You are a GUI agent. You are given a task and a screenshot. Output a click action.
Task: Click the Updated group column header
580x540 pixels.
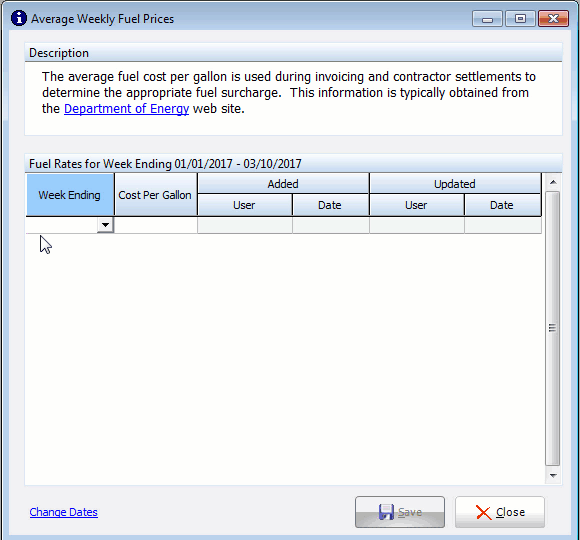coord(455,183)
